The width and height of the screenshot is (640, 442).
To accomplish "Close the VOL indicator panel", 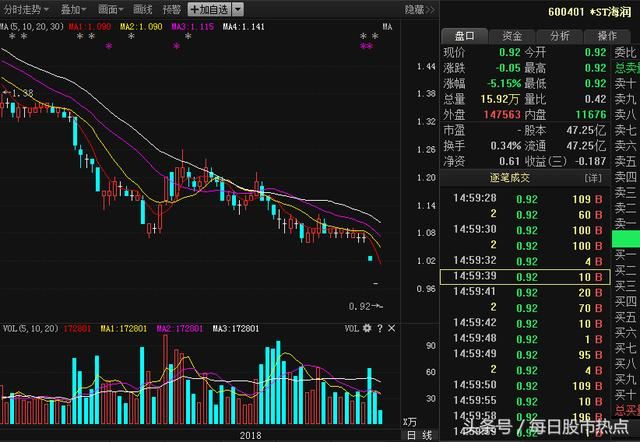I will click(x=391, y=328).
